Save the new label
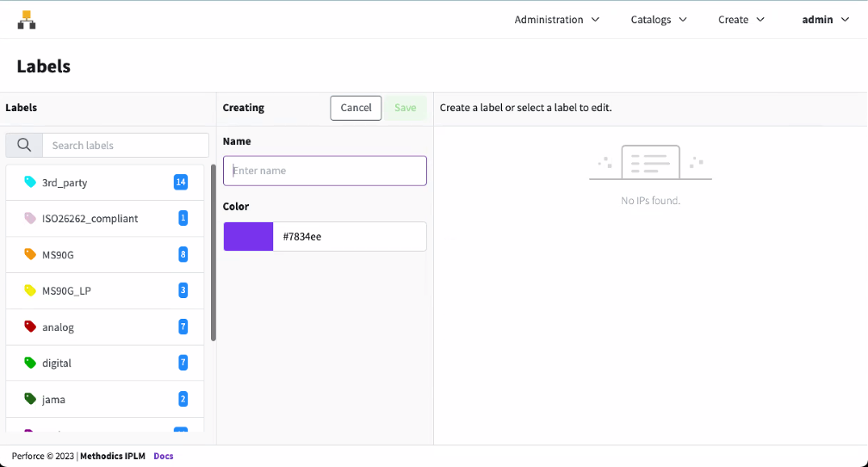This screenshot has width=868, height=467. click(405, 108)
